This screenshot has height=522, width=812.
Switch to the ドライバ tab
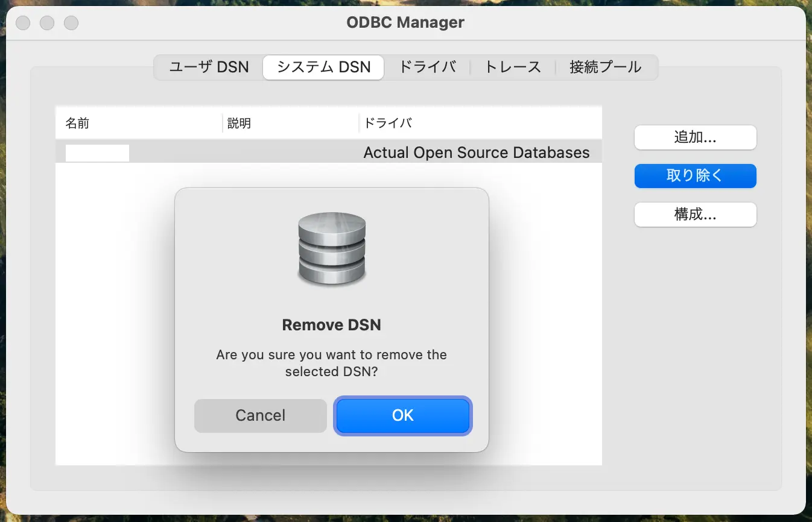coord(428,68)
